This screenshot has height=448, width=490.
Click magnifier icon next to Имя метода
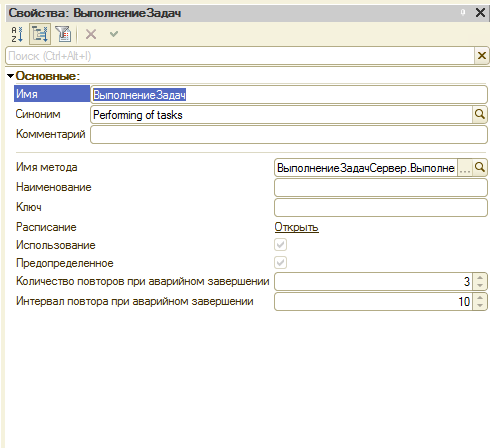click(x=480, y=167)
